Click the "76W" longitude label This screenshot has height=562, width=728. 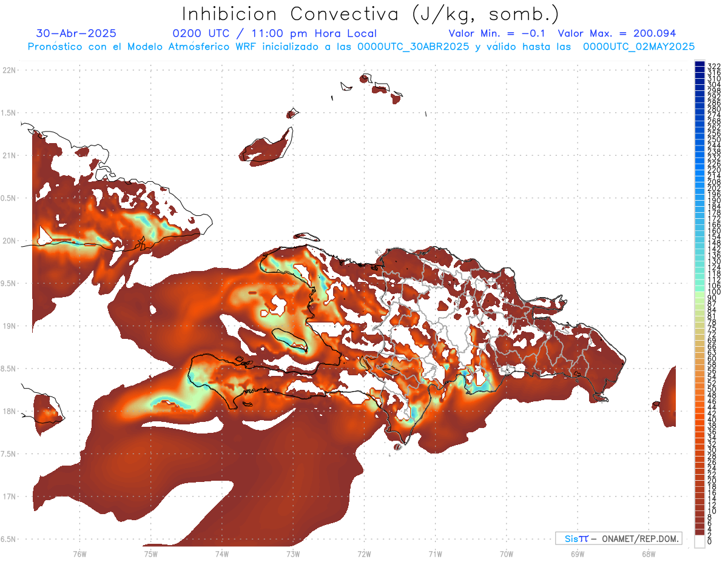pyautogui.click(x=79, y=554)
